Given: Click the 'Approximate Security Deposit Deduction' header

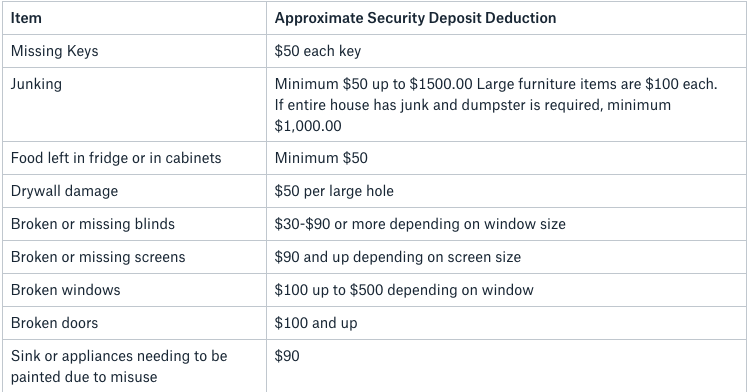Looking at the screenshot, I should pyautogui.click(x=415, y=18).
